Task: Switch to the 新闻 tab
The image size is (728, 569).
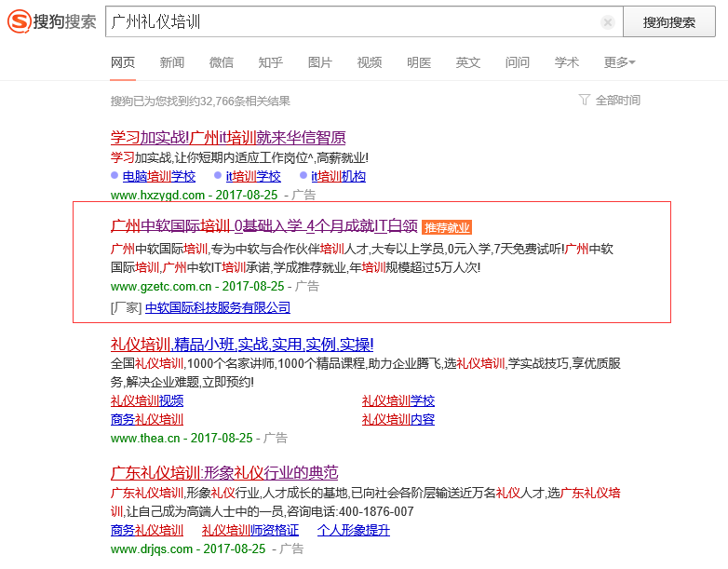Action: point(171,62)
